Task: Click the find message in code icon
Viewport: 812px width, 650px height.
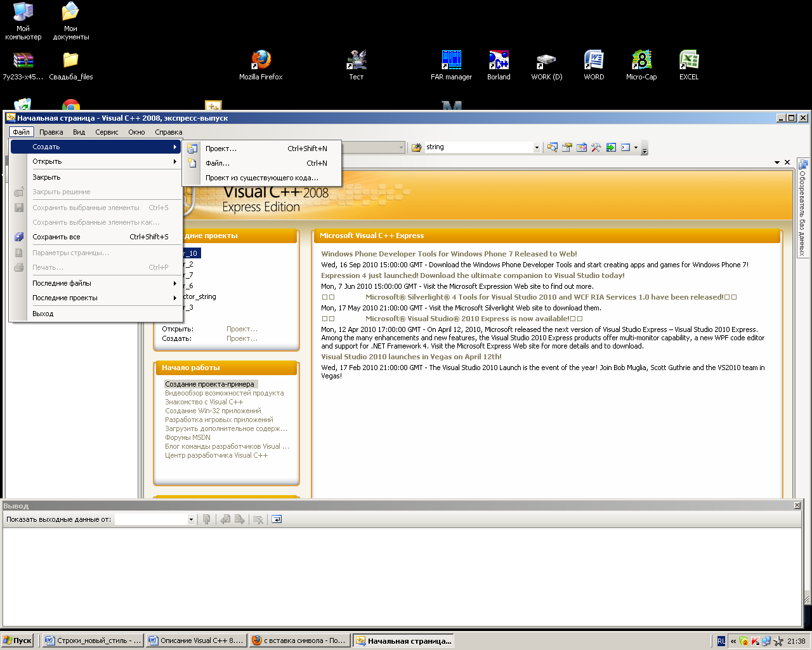Action: point(206,519)
